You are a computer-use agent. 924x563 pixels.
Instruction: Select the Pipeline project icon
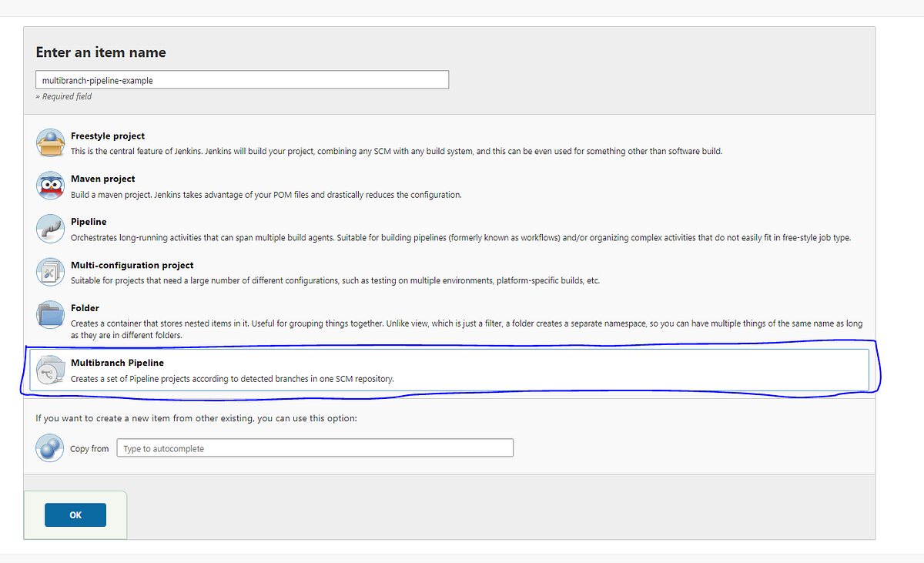50,229
